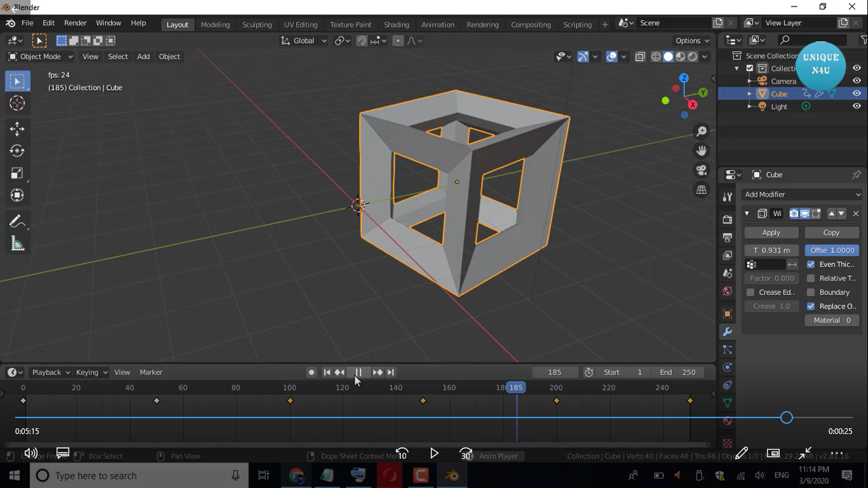This screenshot has width=868, height=488.
Task: Click the keyframe diamond at frame 100
Action: pos(290,401)
